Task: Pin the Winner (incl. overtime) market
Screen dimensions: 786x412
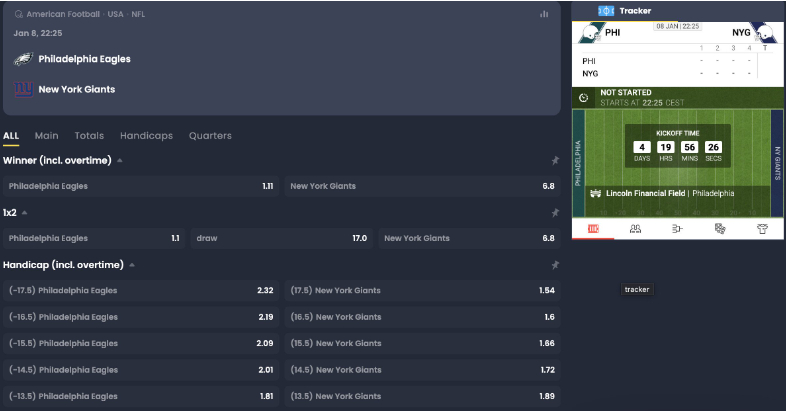Action: click(555, 161)
